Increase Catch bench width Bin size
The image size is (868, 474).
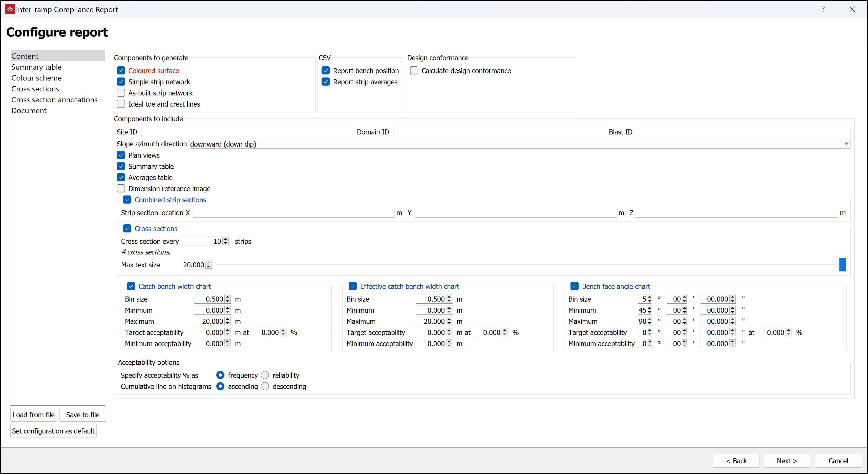228,297
